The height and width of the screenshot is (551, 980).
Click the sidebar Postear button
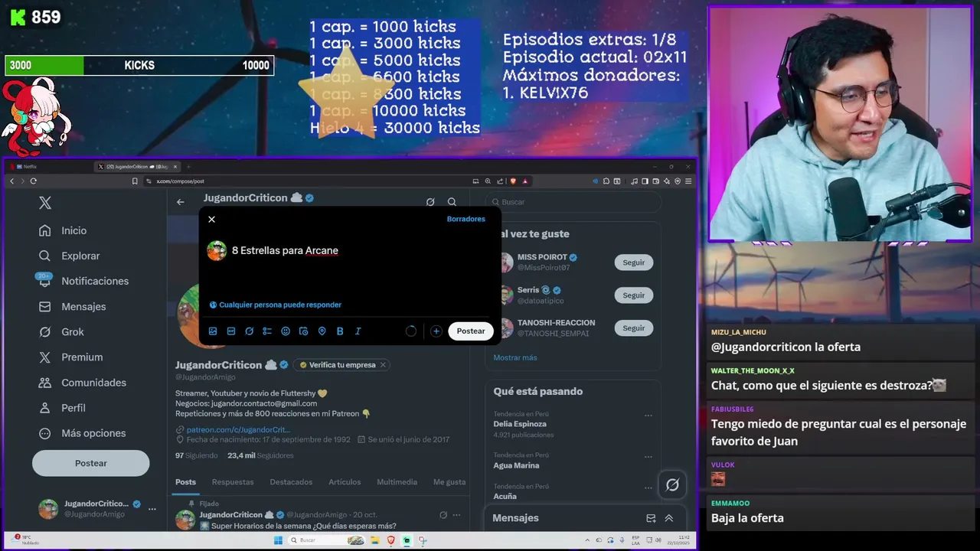[90, 463]
